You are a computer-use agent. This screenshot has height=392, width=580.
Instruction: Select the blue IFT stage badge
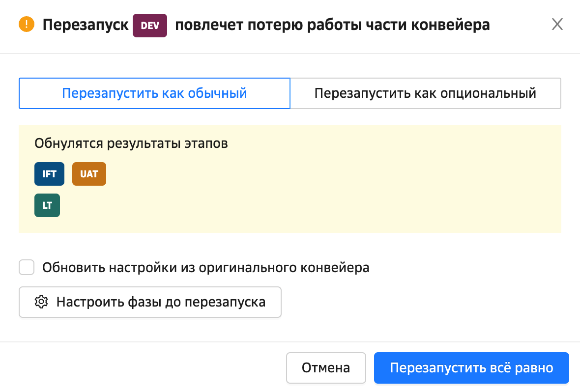(x=49, y=174)
